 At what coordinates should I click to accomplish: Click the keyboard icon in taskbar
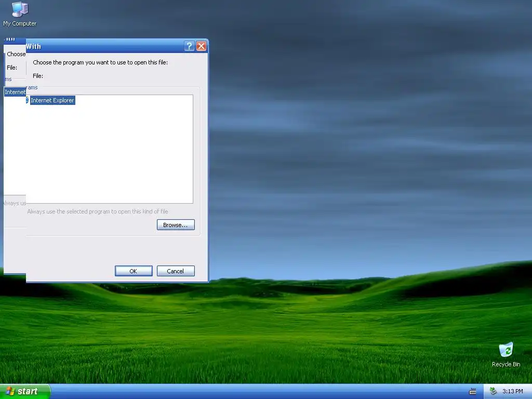[x=473, y=392]
